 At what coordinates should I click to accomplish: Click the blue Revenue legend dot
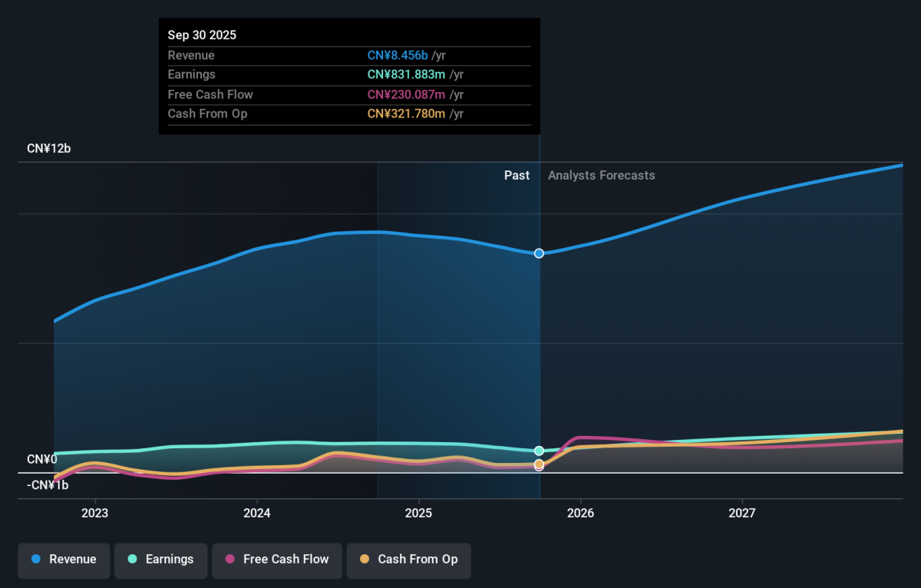[36, 560]
